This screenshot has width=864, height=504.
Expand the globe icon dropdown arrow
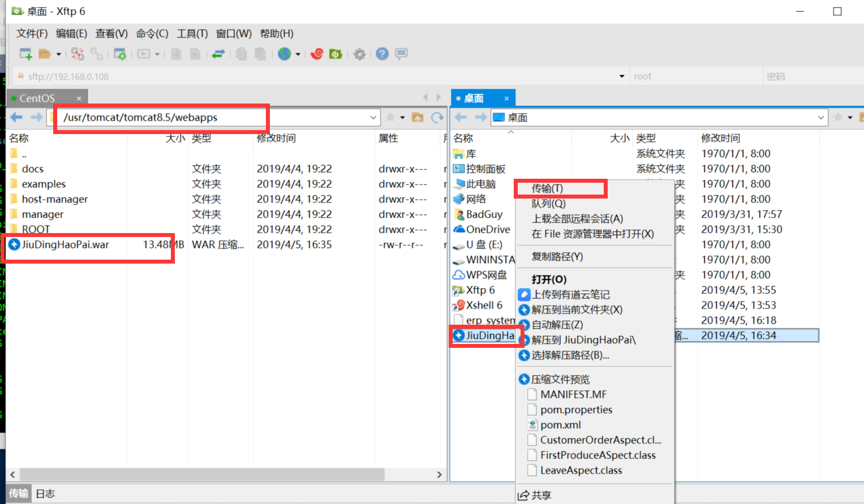[298, 54]
